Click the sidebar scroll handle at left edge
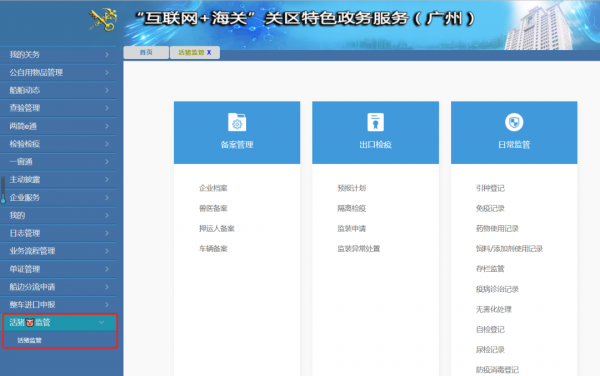Screen dimensions: 600x376 [3, 190]
